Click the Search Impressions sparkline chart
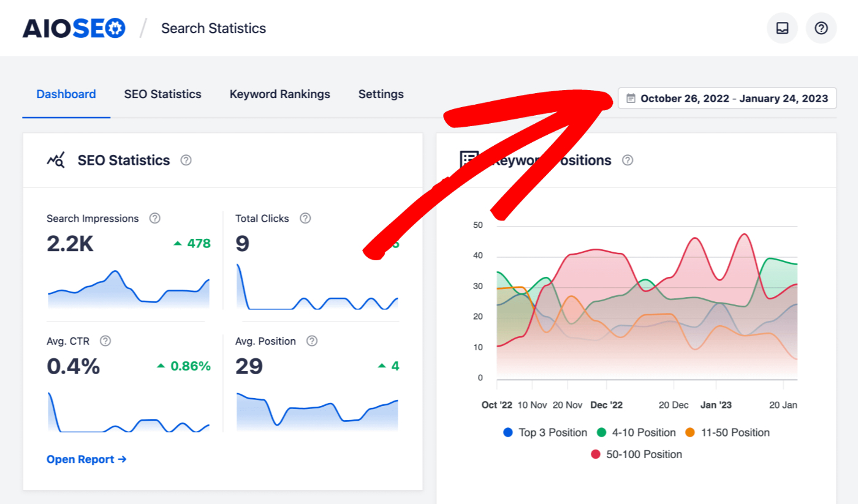This screenshot has width=858, height=504. pyautogui.click(x=129, y=289)
